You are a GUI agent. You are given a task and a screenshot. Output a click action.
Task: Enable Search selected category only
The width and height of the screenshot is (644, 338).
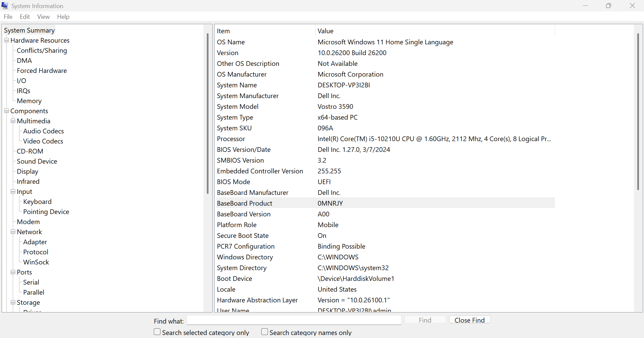pyautogui.click(x=157, y=332)
